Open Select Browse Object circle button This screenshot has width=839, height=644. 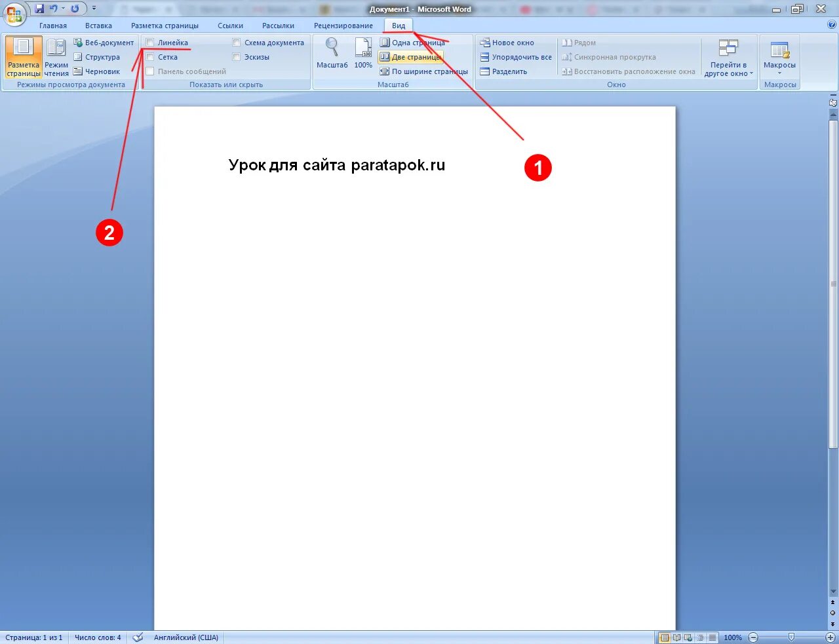(833, 613)
